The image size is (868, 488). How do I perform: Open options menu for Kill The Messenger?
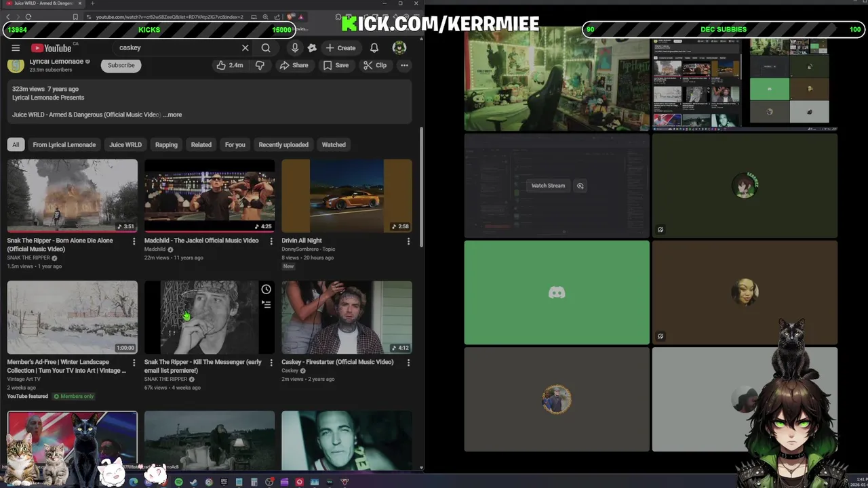tap(271, 363)
